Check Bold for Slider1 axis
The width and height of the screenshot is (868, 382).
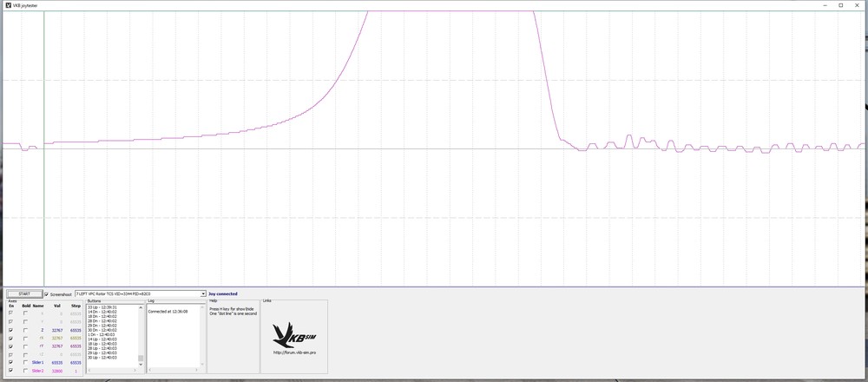[x=25, y=362]
